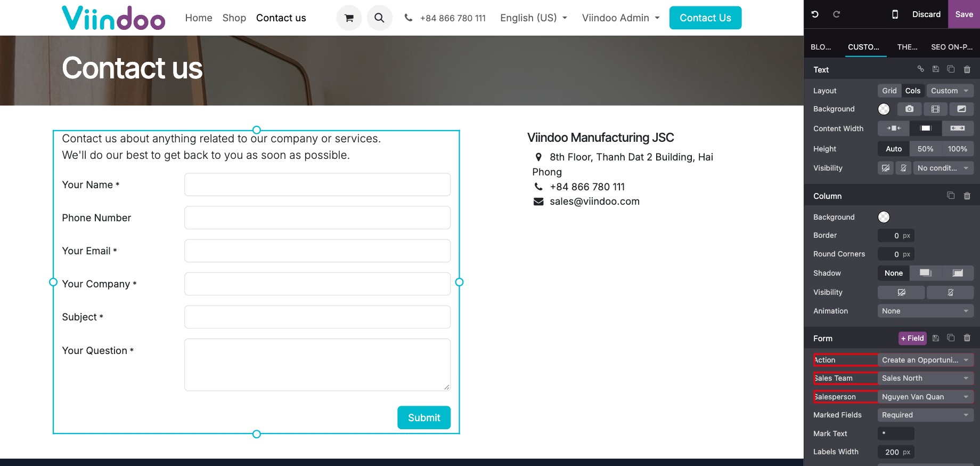The height and width of the screenshot is (466, 980).
Task: Click the link icon in Text section
Action: point(920,69)
